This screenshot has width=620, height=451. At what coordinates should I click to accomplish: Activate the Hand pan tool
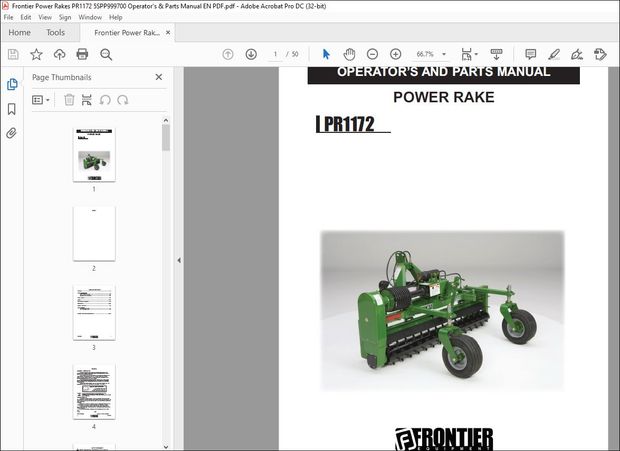tap(349, 54)
